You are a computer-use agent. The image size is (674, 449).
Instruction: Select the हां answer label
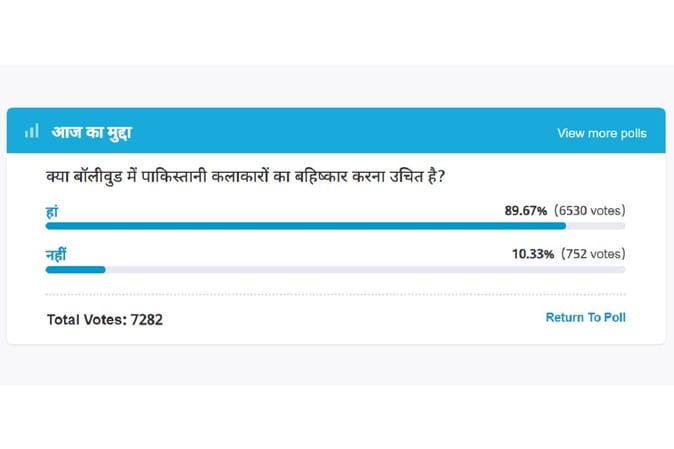coord(52,212)
